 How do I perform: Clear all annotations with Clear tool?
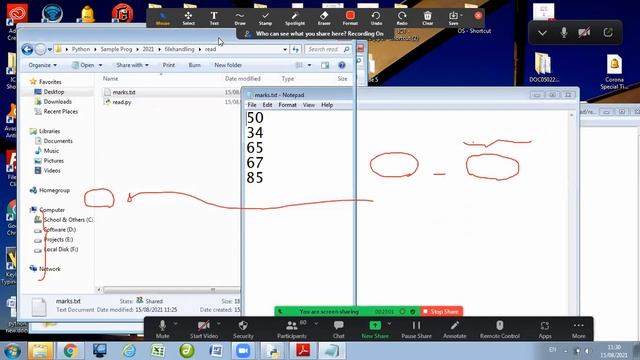pos(427,18)
